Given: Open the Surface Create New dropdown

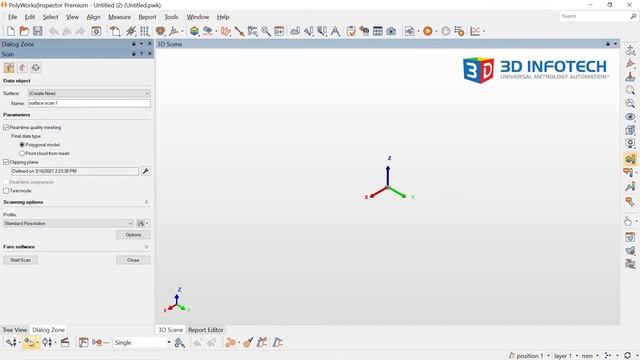Looking at the screenshot, I should click(89, 93).
